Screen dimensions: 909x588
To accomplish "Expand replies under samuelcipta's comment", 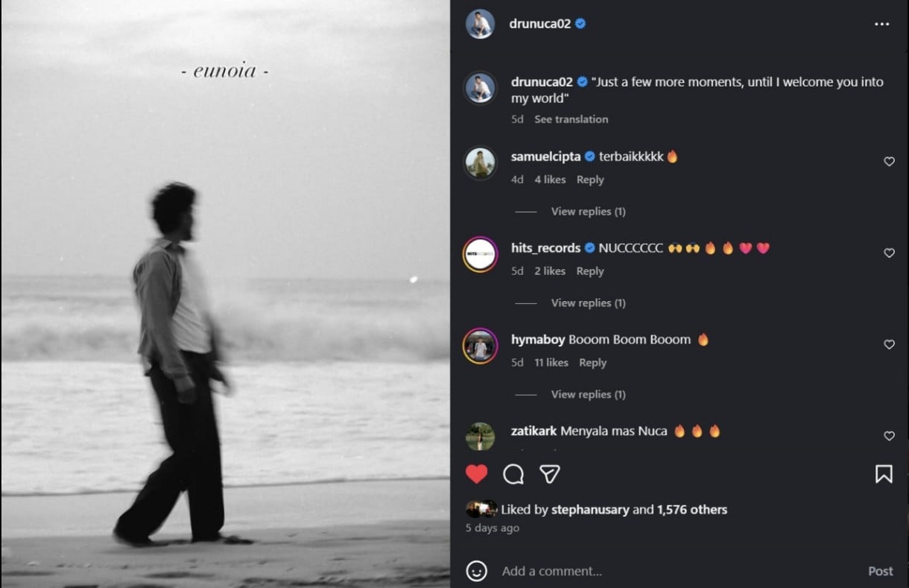I will [588, 211].
